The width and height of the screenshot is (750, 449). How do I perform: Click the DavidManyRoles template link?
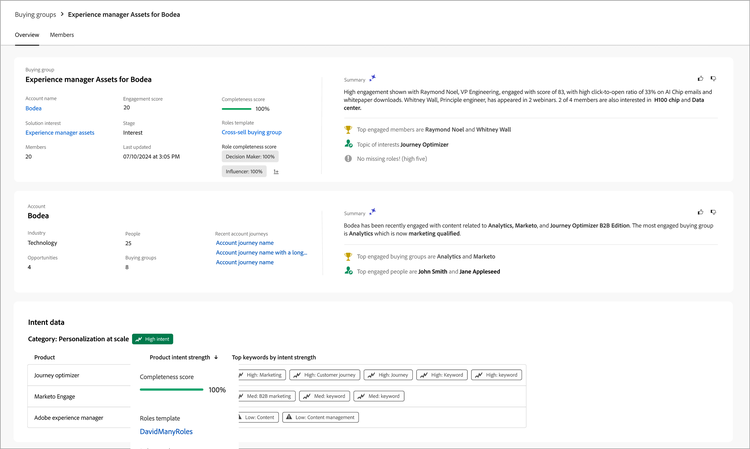point(166,432)
